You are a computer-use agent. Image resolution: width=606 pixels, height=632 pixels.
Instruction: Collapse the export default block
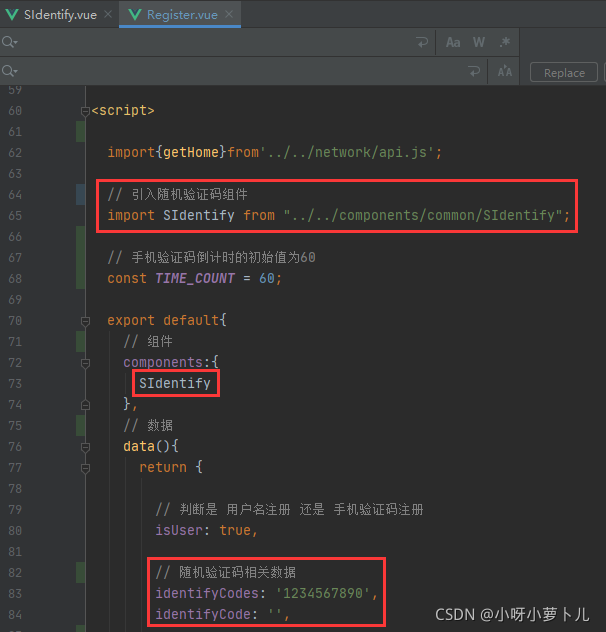tap(85, 321)
